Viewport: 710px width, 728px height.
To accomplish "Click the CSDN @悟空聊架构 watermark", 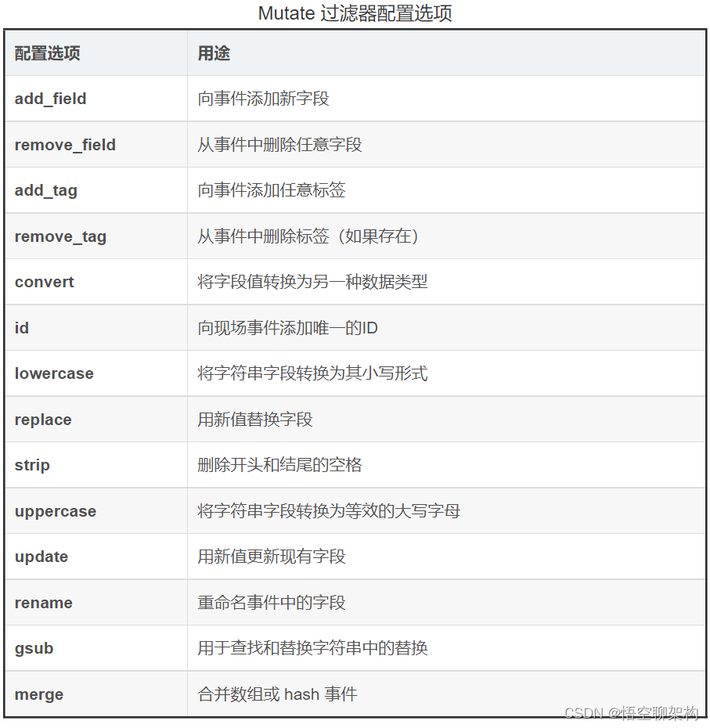I will pyautogui.click(x=631, y=713).
